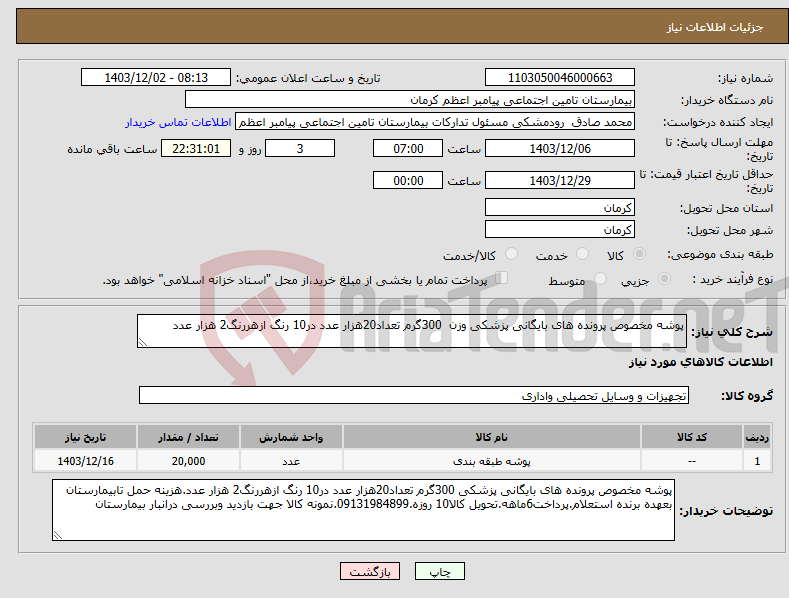Click the چاپ (print) button
This screenshot has height=598, width=789.
pos(439,571)
